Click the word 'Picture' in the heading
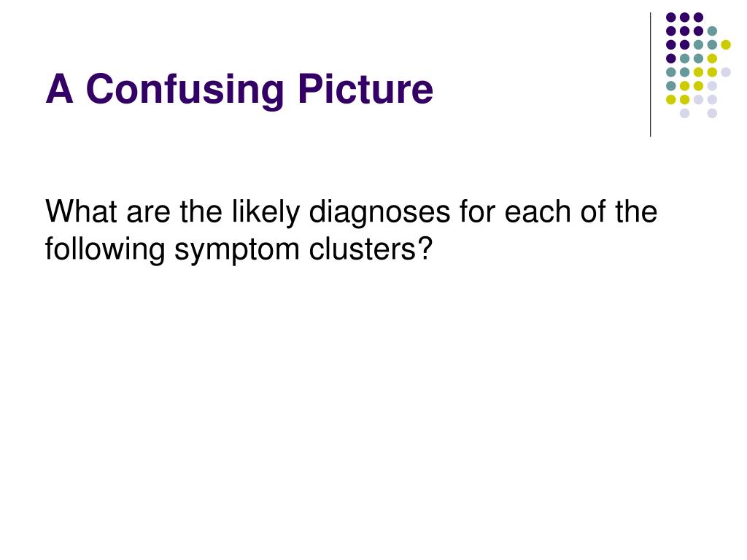The image size is (747, 560). point(365,88)
